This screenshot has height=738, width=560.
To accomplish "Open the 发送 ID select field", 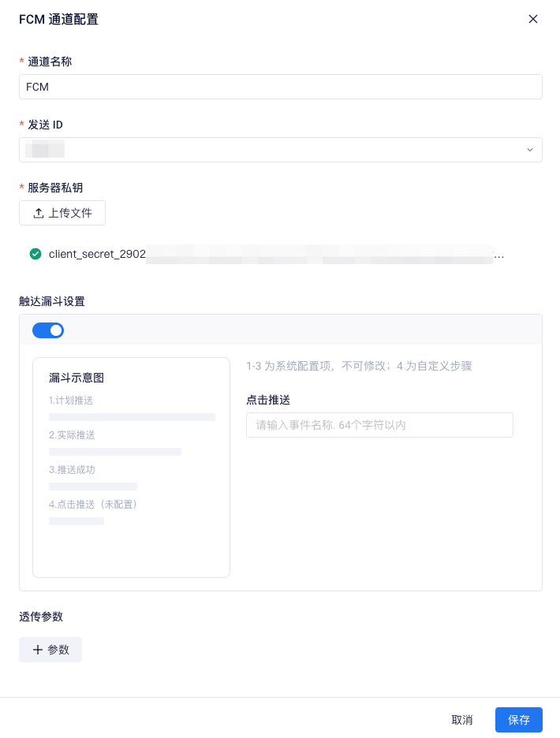I will pyautogui.click(x=281, y=150).
